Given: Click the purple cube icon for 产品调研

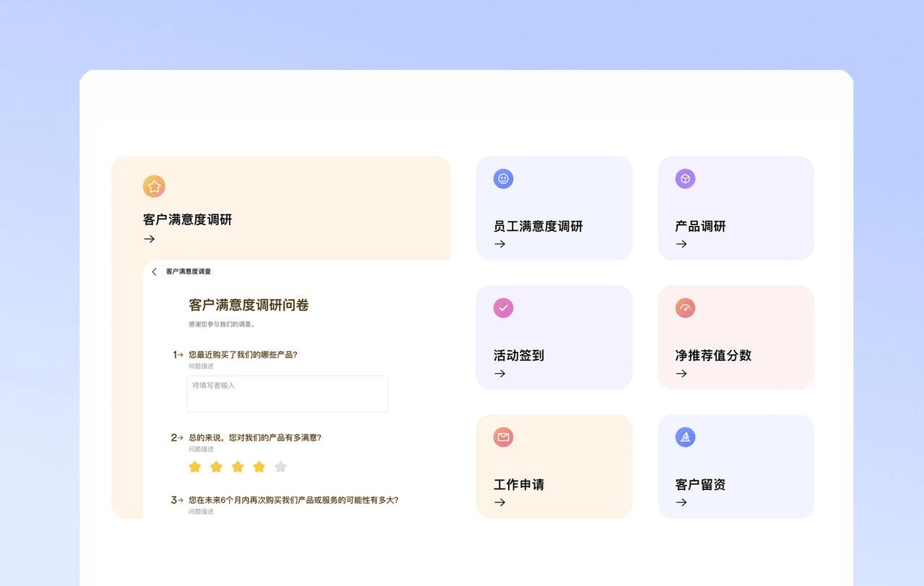Looking at the screenshot, I should pyautogui.click(x=685, y=179).
